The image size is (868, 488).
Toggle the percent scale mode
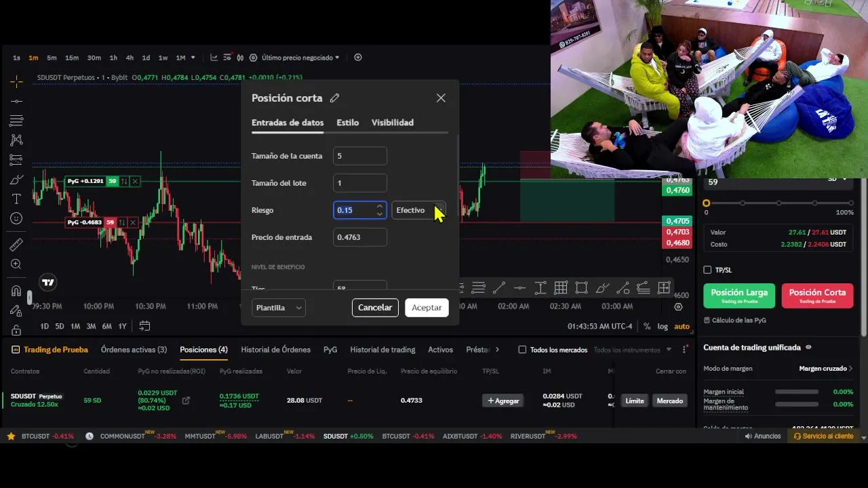pos(647,326)
